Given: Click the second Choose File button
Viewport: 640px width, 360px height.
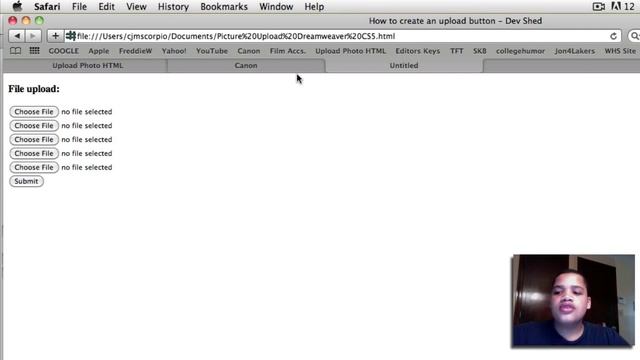Looking at the screenshot, I should (x=34, y=125).
